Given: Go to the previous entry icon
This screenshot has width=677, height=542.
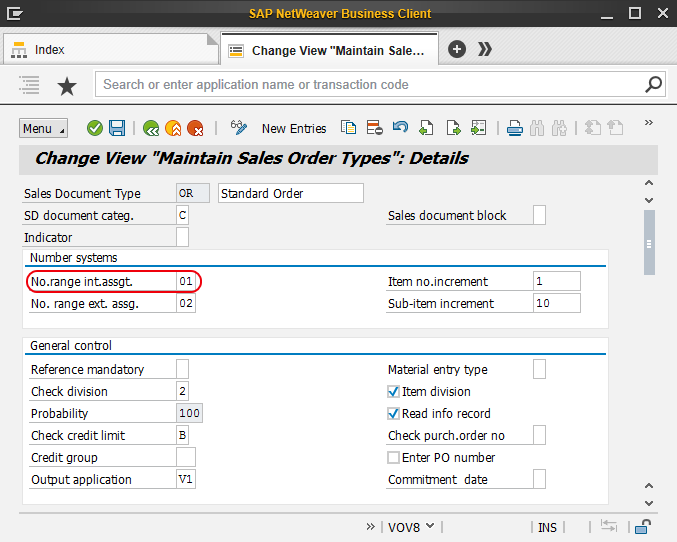Looking at the screenshot, I should [x=426, y=128].
